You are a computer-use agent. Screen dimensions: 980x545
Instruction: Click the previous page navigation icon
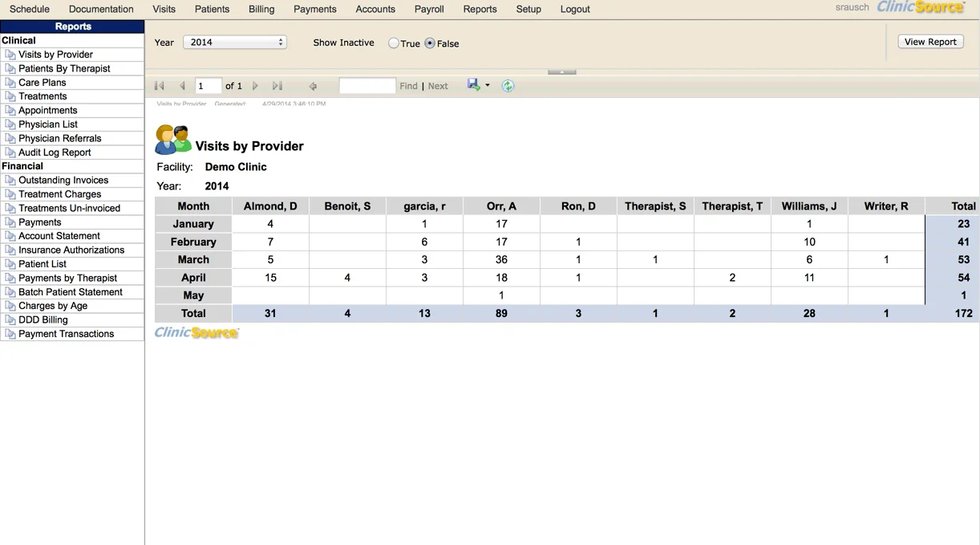coord(182,85)
